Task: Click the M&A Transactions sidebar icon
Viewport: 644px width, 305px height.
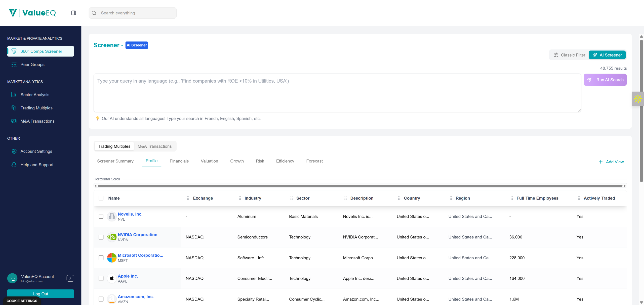Action: [x=14, y=121]
